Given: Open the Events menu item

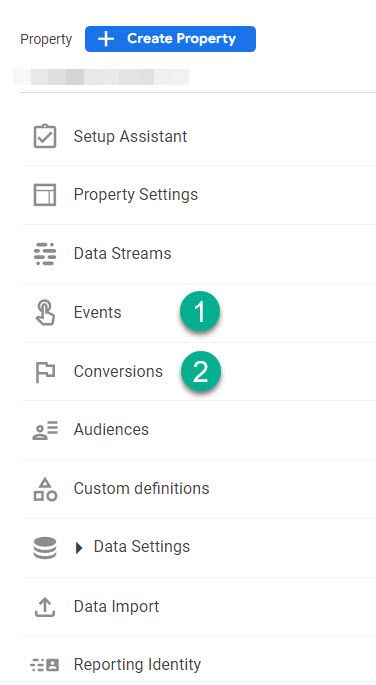Looking at the screenshot, I should pyautogui.click(x=97, y=313).
